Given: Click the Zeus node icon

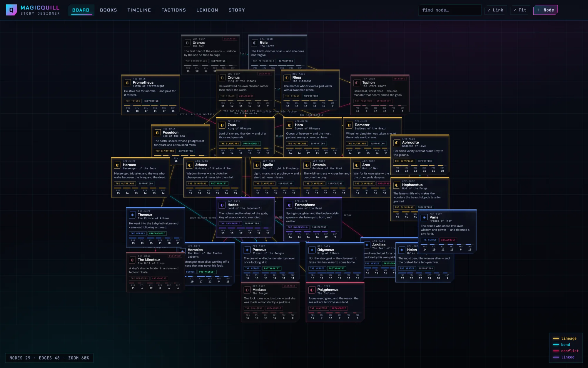Looking at the screenshot, I should pos(222,125).
